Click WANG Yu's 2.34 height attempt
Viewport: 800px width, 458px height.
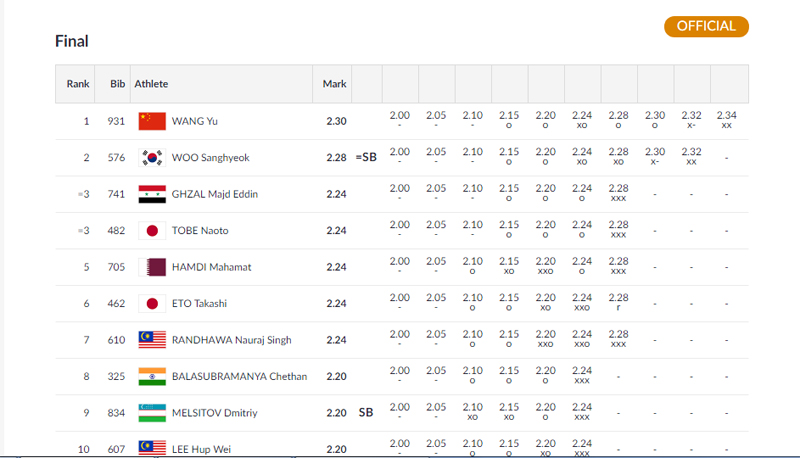point(727,120)
